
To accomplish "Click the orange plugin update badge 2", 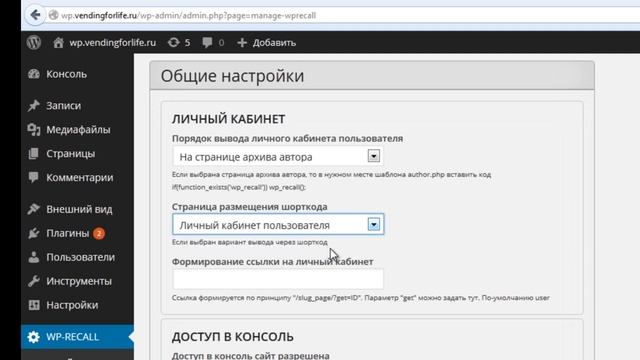I will point(99,233).
